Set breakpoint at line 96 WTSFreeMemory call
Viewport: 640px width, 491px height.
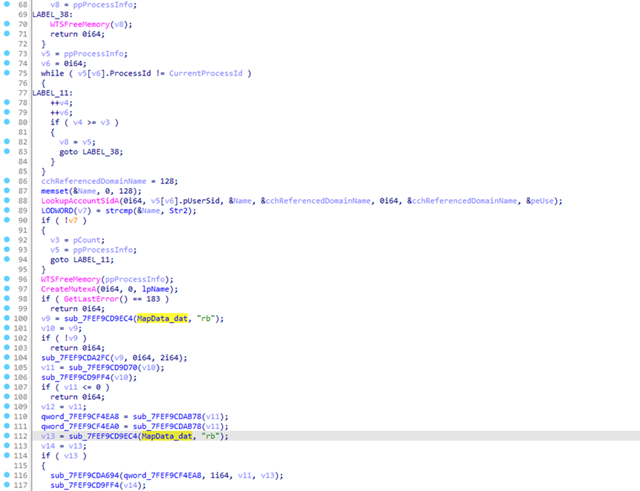pyautogui.click(x=7, y=278)
